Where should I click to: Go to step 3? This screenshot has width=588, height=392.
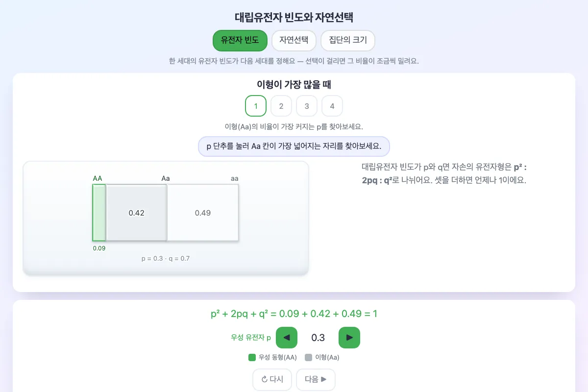point(307,106)
